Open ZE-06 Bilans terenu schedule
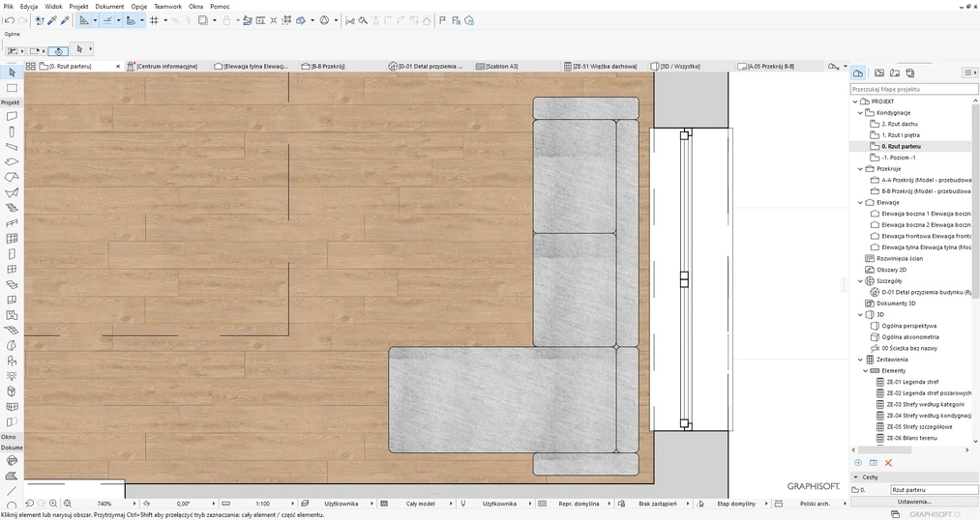The height and width of the screenshot is (520, 980). coord(911,438)
